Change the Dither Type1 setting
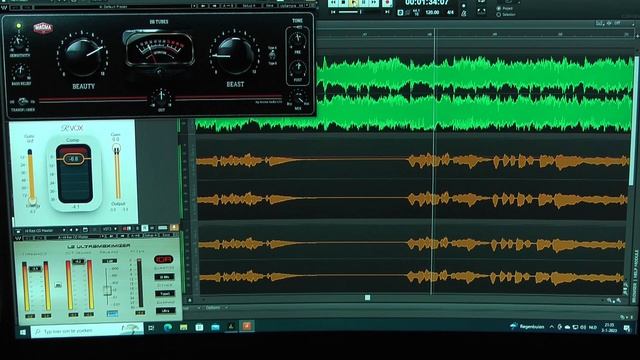This screenshot has width=640, height=360. pos(165,293)
